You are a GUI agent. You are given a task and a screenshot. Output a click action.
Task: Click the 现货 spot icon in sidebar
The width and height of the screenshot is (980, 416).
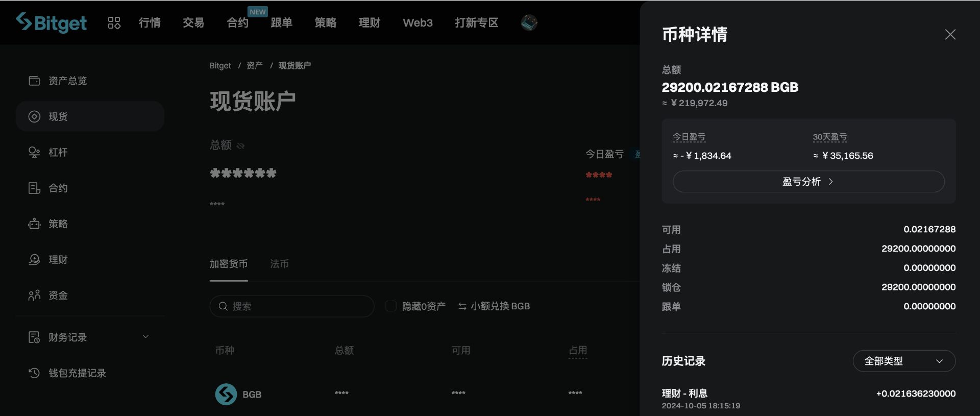(x=34, y=116)
